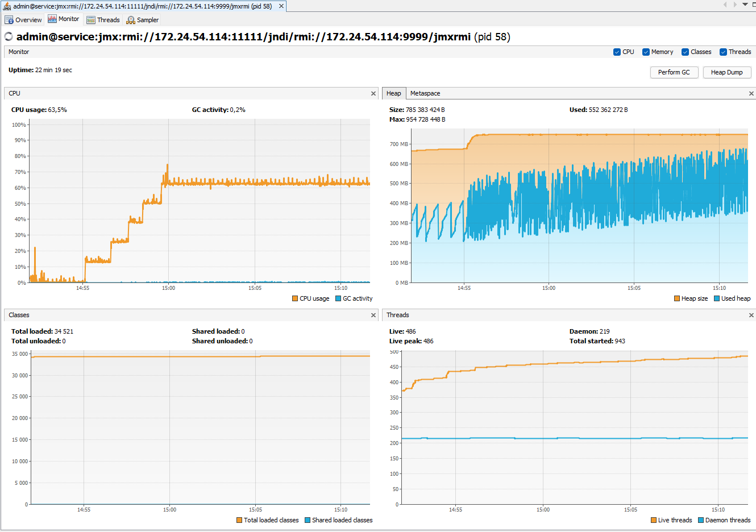Screen dimensions: 756x532
Task: Maximize the document window icon
Action: click(754, 5)
